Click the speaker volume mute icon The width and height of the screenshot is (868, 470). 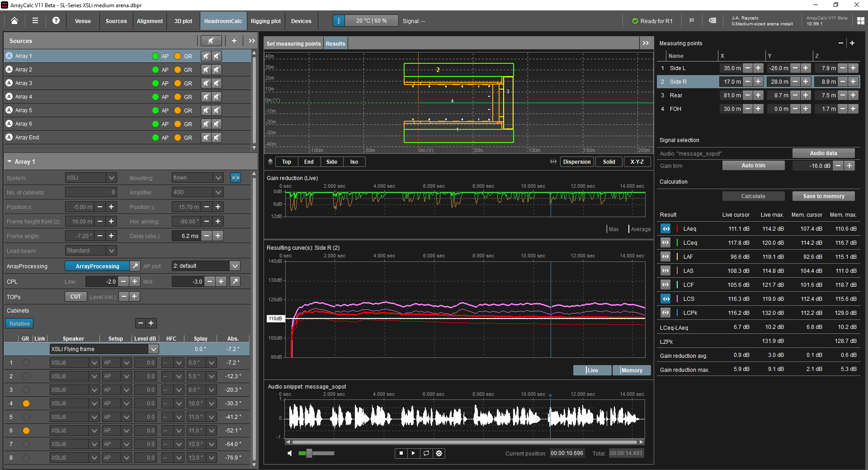(290, 453)
